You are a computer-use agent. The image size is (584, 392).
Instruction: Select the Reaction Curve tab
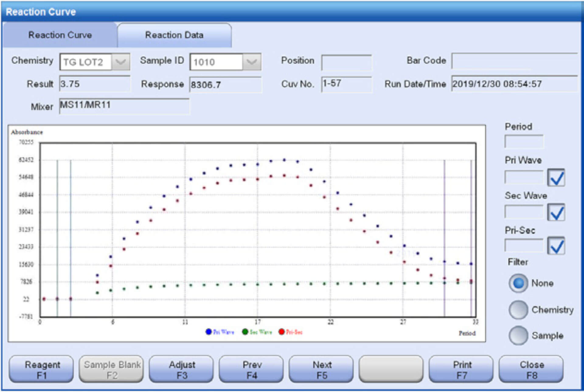coord(60,35)
